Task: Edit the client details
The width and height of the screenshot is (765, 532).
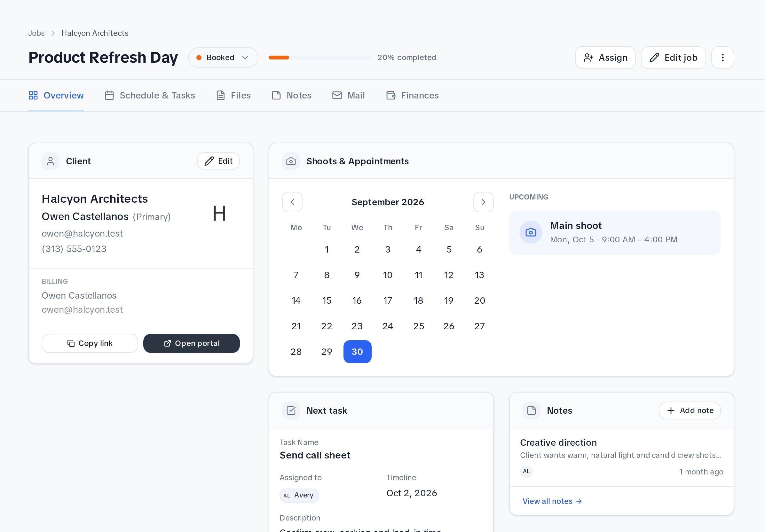Action: (218, 161)
